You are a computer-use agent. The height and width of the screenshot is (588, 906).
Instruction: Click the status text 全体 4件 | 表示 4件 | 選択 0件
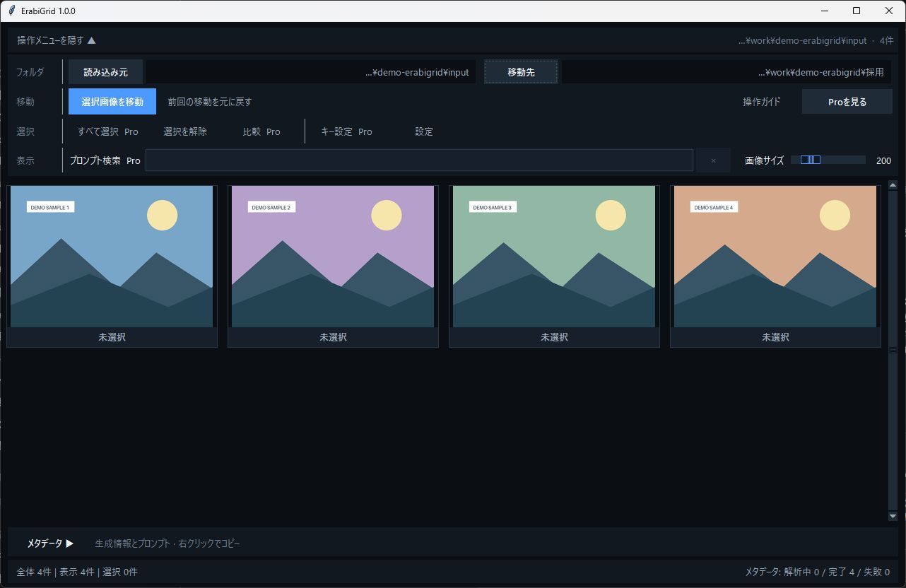pos(77,572)
